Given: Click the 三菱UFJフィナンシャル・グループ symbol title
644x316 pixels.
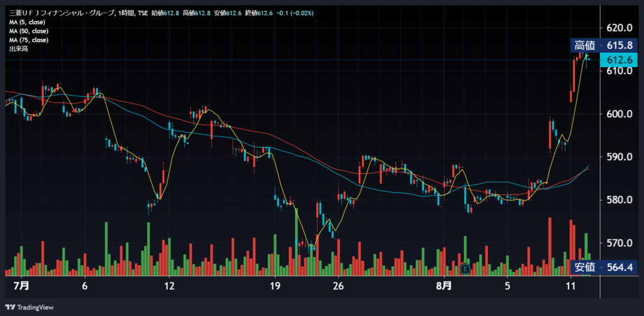Looking at the screenshot, I should coord(62,13).
